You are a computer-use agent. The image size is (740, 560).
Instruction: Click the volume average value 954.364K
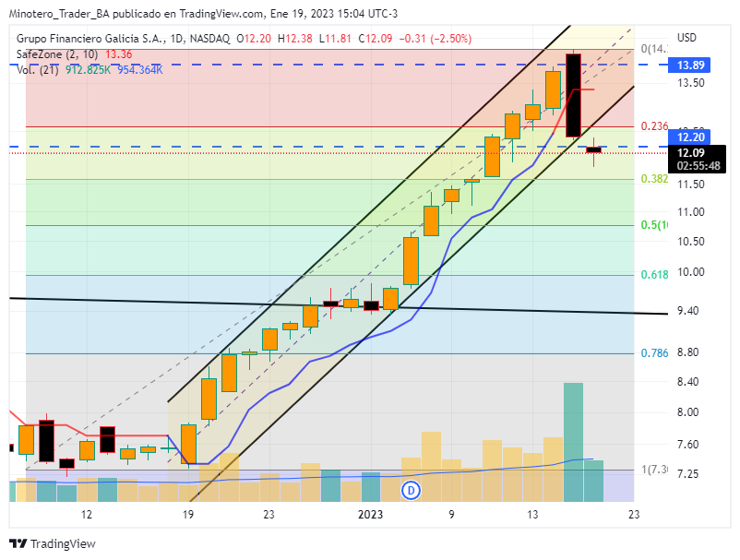(140, 70)
